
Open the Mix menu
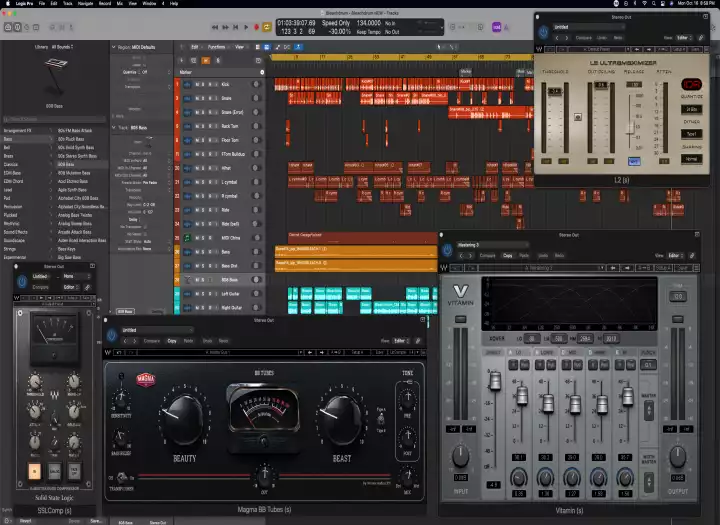pyautogui.click(x=120, y=3)
